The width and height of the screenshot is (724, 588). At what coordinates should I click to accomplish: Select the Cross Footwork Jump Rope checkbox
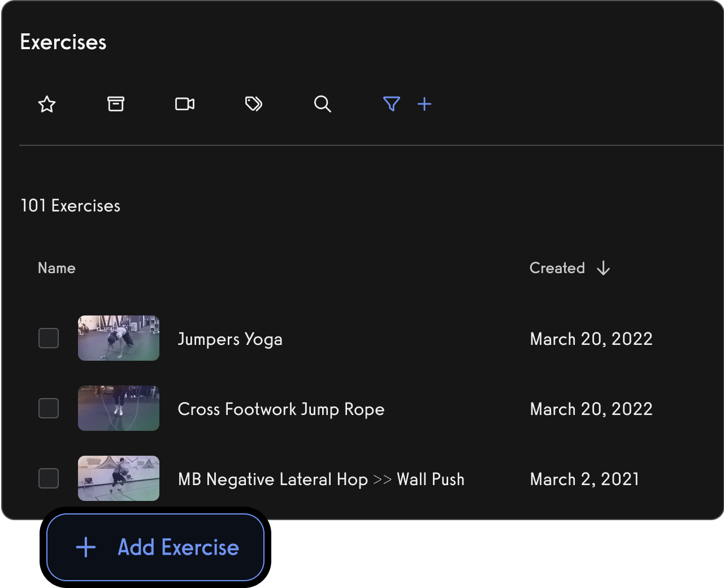point(49,408)
